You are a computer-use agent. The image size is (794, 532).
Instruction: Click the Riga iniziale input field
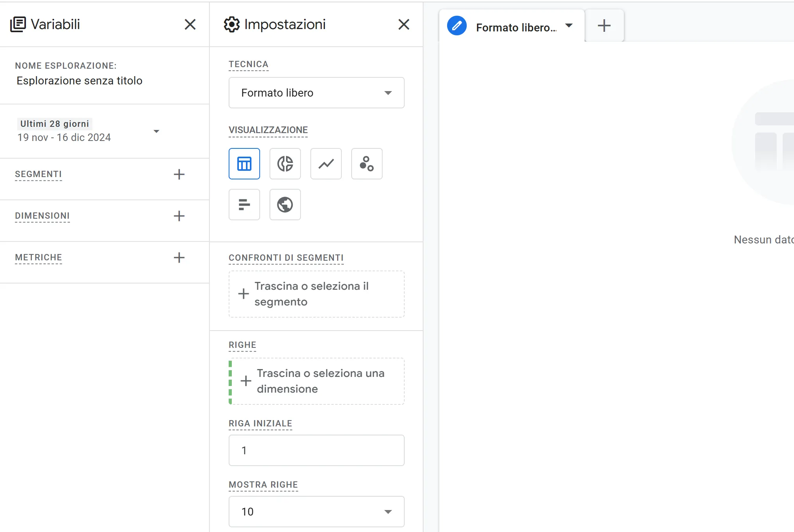tap(316, 450)
